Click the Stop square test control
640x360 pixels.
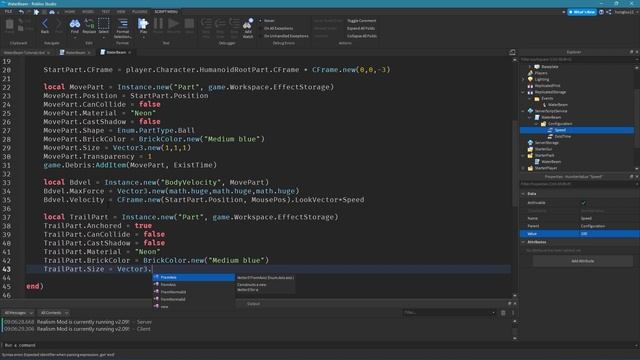(x=189, y=25)
